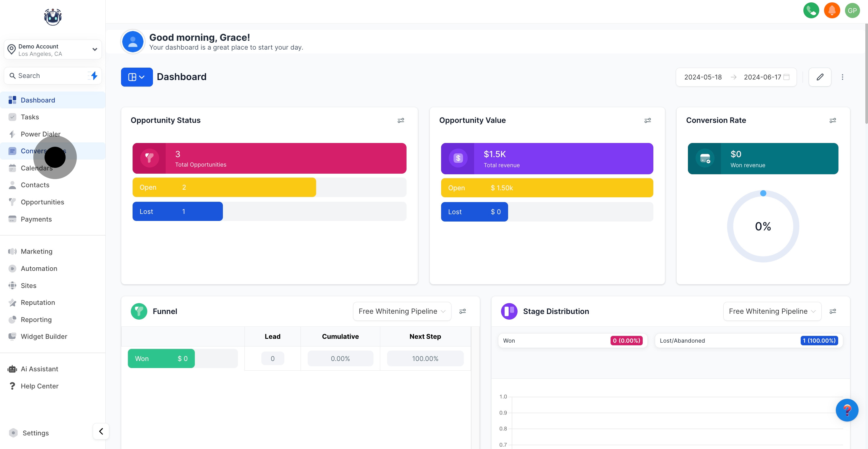
Task: Expand the Demo Account location switcher
Action: click(x=53, y=50)
